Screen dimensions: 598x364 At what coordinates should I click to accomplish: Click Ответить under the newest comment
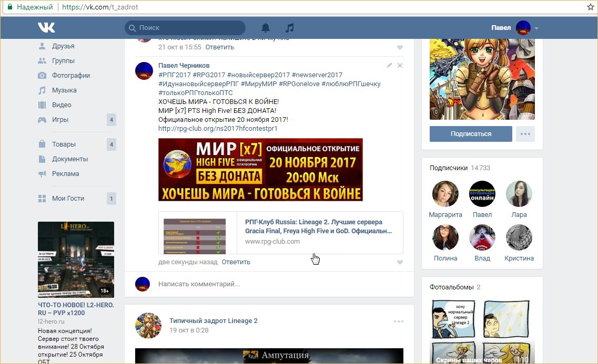point(236,262)
